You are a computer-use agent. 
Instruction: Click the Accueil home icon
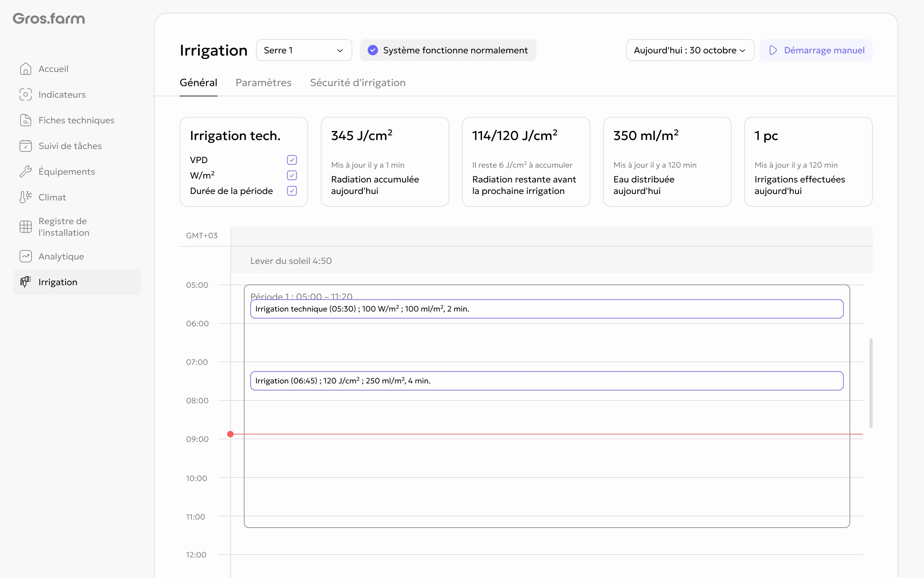pos(26,69)
